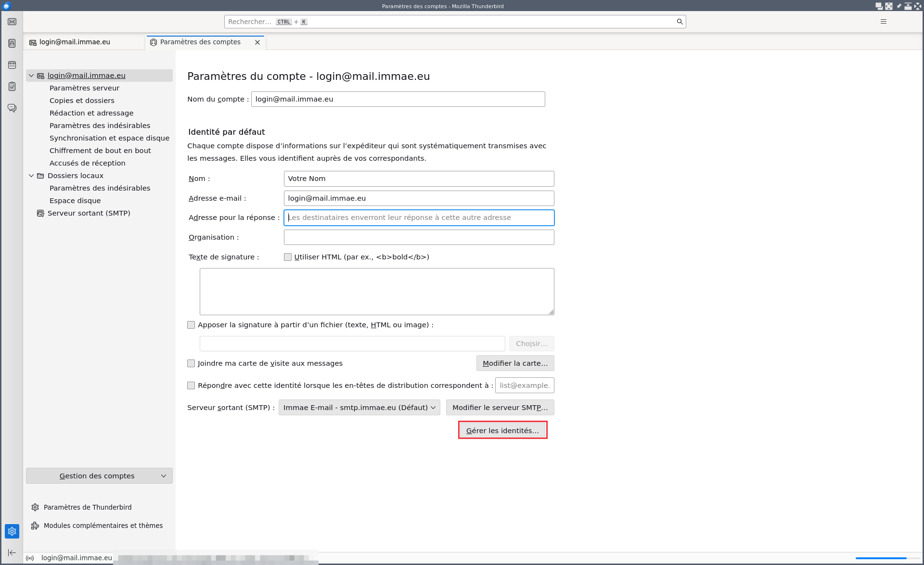Click the login@mail.immae.eu status bar text

(77, 558)
